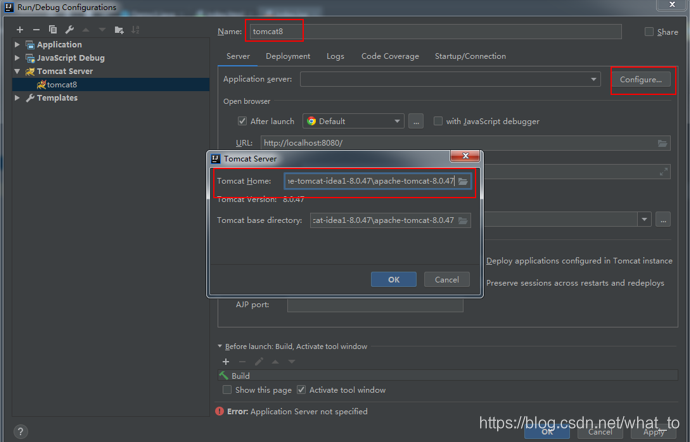Open the dropdown arrow left of the JRE ellipsis button
Image resolution: width=690 pixels, height=442 pixels.
click(644, 219)
